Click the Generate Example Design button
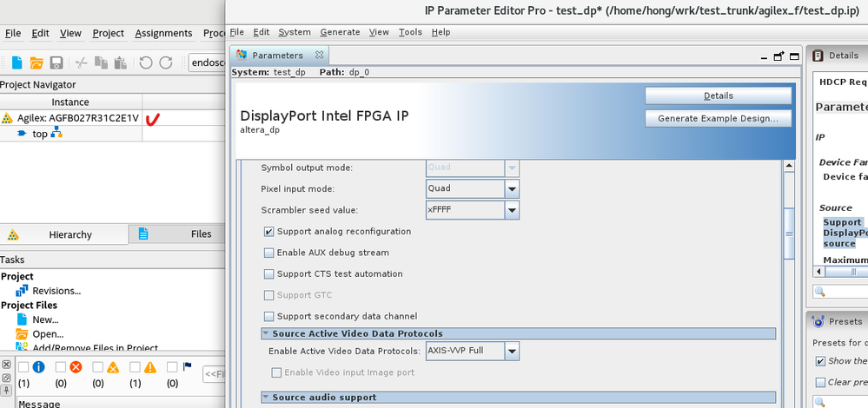 718,118
